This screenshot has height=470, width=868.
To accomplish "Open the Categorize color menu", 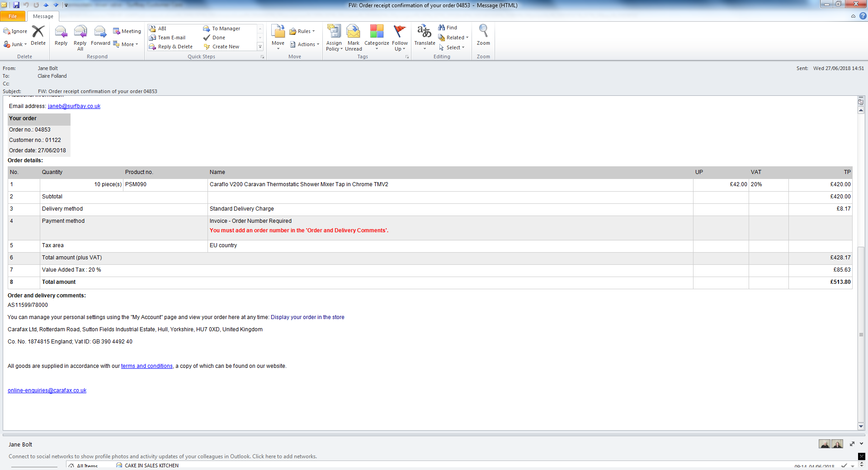I will coord(377,37).
